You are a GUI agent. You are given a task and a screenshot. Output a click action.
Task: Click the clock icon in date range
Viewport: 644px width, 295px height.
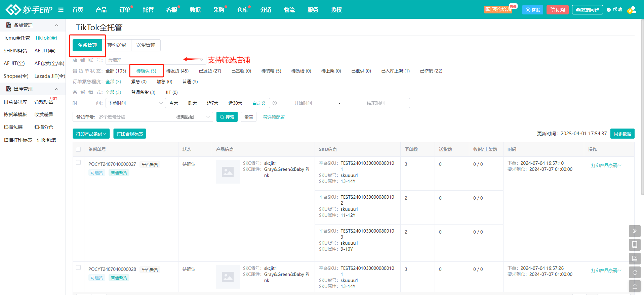click(x=275, y=103)
